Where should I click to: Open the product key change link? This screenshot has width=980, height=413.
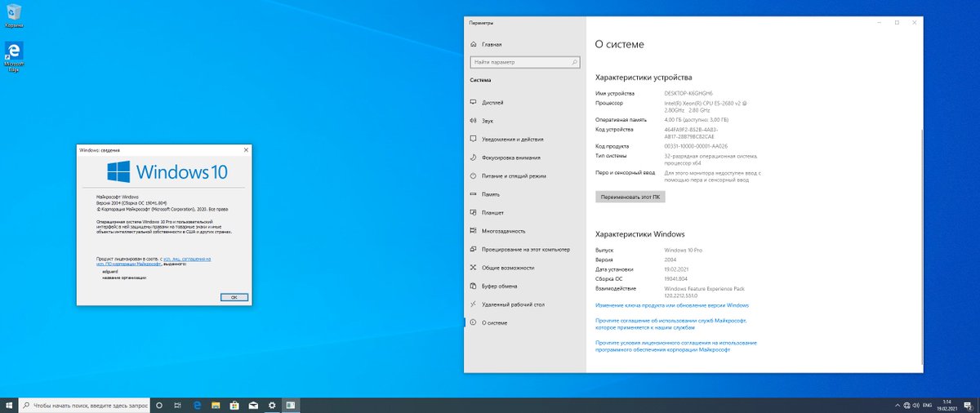672,305
